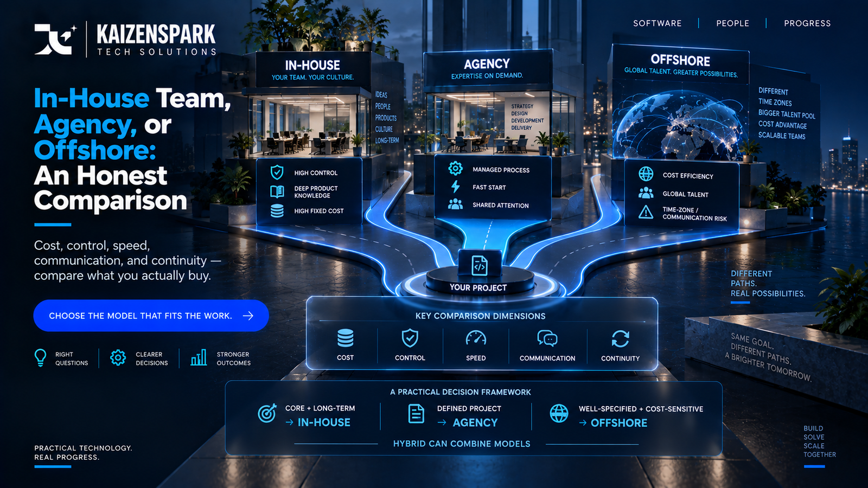Select the Cost database icon
This screenshot has width=868, height=488.
345,338
